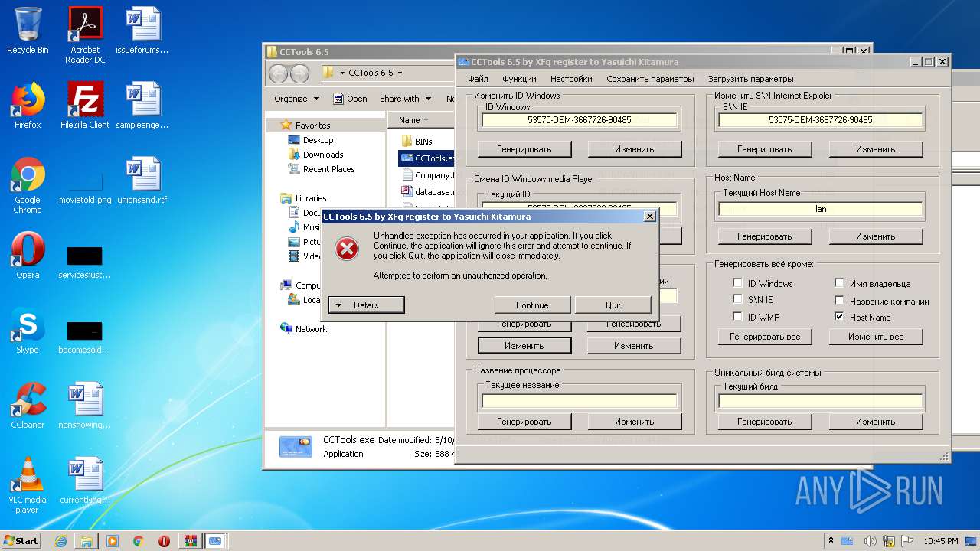Viewport: 980px width, 551px height.
Task: Click Генерировать under Host Name
Action: point(764,236)
